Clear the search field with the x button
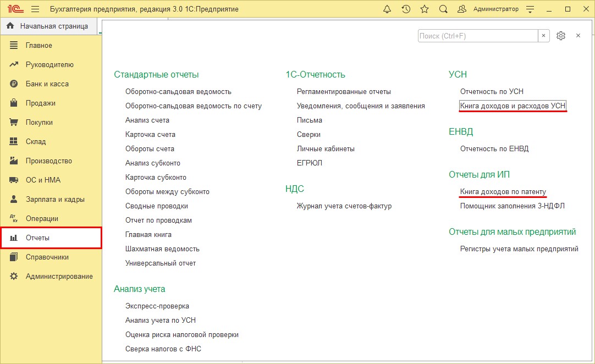 (544, 36)
